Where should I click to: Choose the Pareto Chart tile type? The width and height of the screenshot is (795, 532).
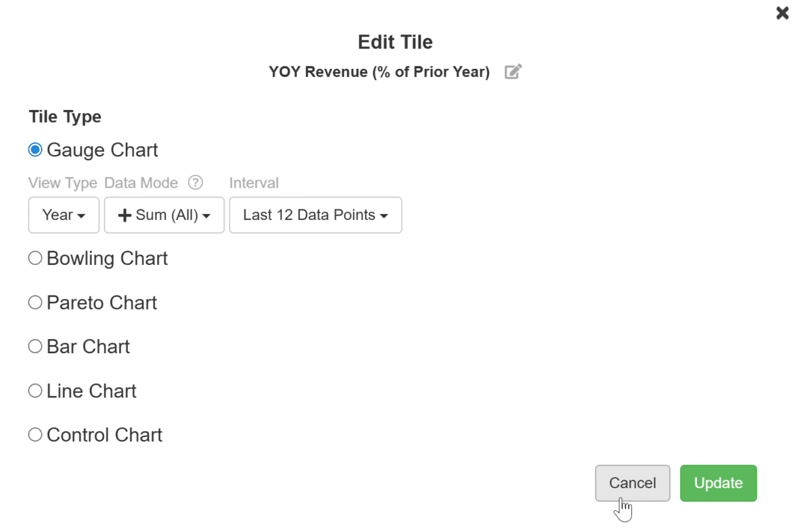35,303
